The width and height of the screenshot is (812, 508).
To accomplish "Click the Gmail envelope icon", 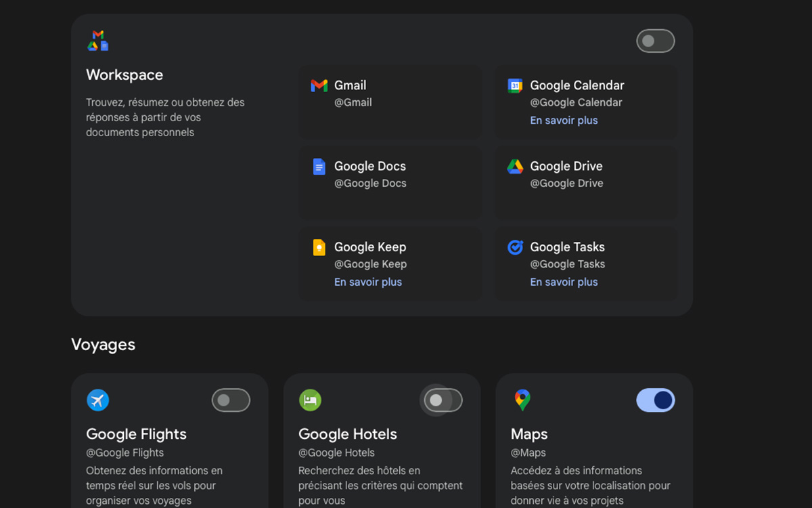I will [x=319, y=85].
